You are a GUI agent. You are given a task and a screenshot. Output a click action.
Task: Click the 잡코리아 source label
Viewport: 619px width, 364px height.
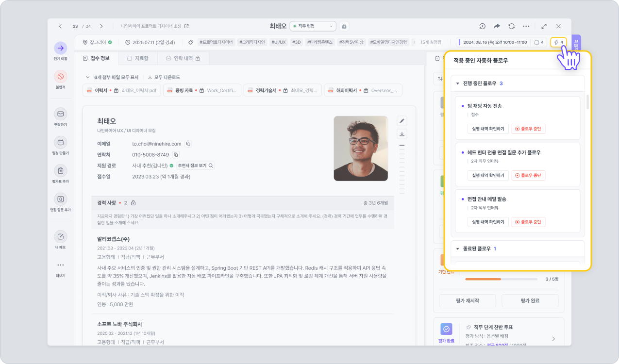click(x=98, y=42)
